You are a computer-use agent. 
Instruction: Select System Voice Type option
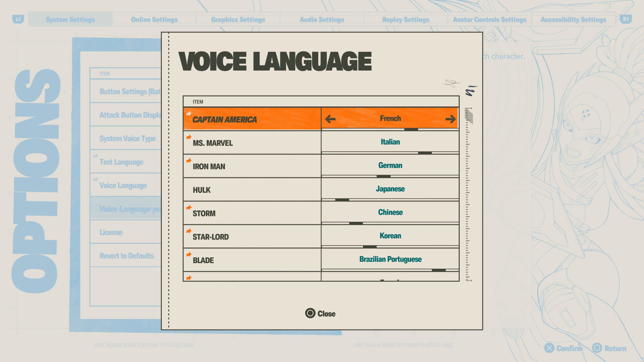pos(126,138)
